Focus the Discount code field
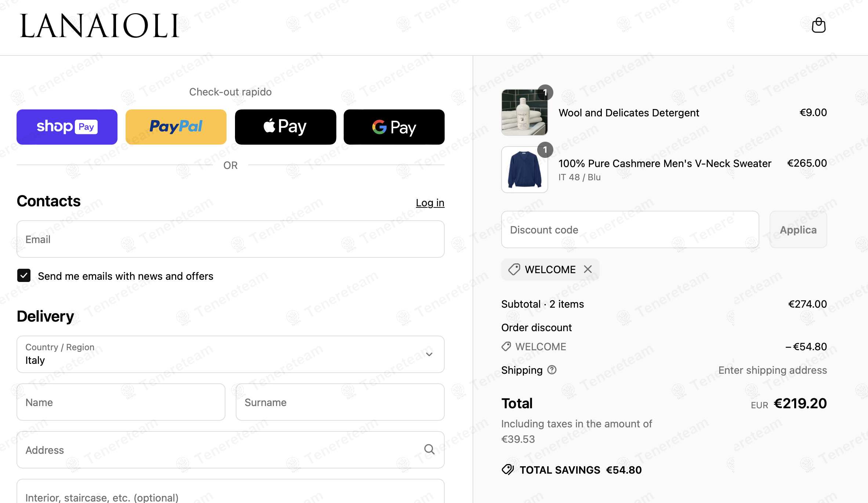868x503 pixels. (x=630, y=229)
